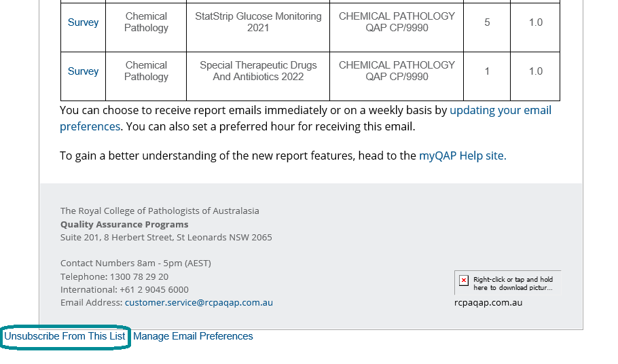Open Survey link in StatStrip Glucose row
This screenshot has height=364, width=618.
(x=83, y=22)
